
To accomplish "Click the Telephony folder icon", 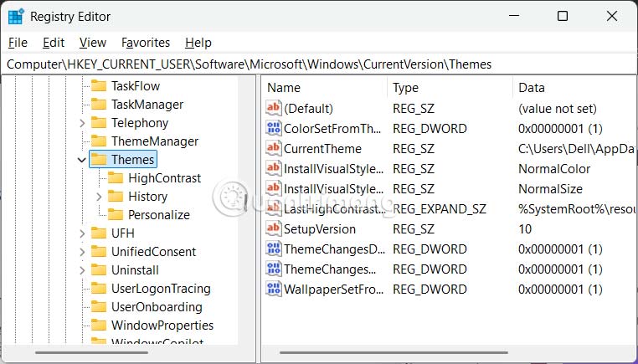I will [99, 123].
